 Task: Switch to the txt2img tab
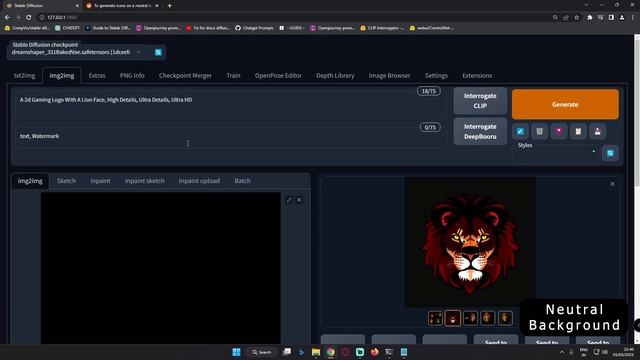24,76
